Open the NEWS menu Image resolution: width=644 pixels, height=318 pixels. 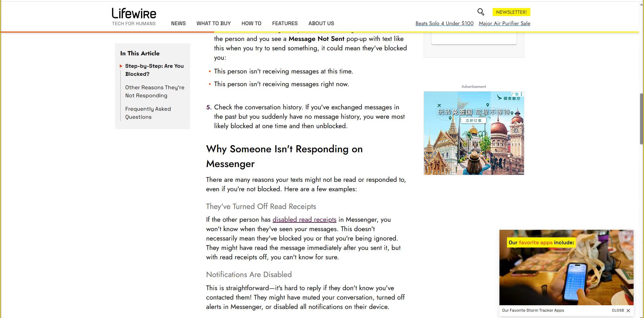coord(178,23)
